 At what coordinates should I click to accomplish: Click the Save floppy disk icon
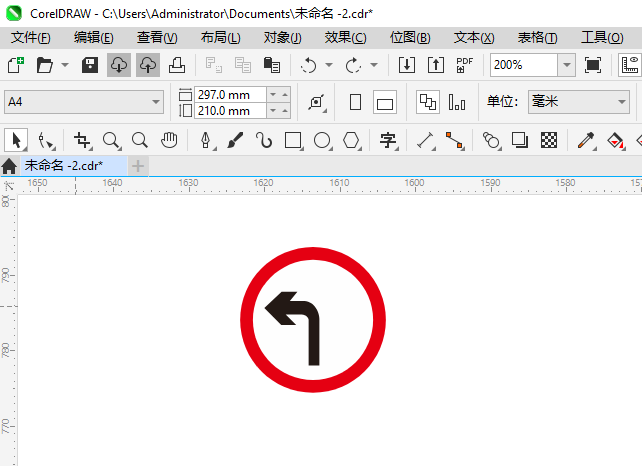pyautogui.click(x=90, y=65)
